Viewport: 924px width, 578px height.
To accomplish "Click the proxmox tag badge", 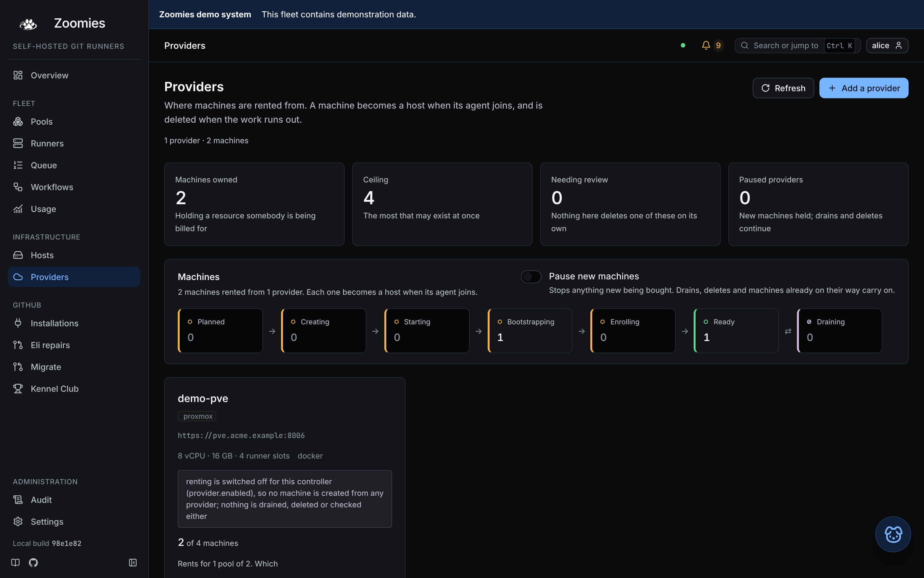I will click(197, 416).
